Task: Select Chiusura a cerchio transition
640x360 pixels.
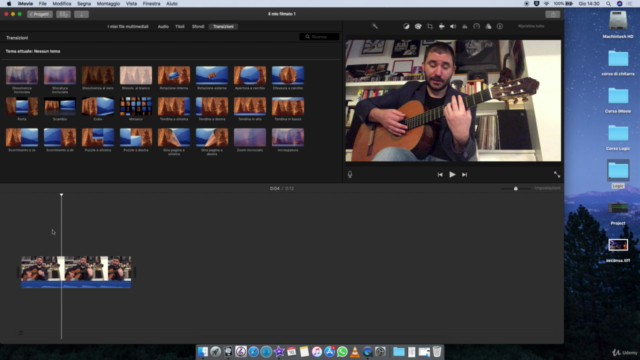Action: [x=288, y=75]
